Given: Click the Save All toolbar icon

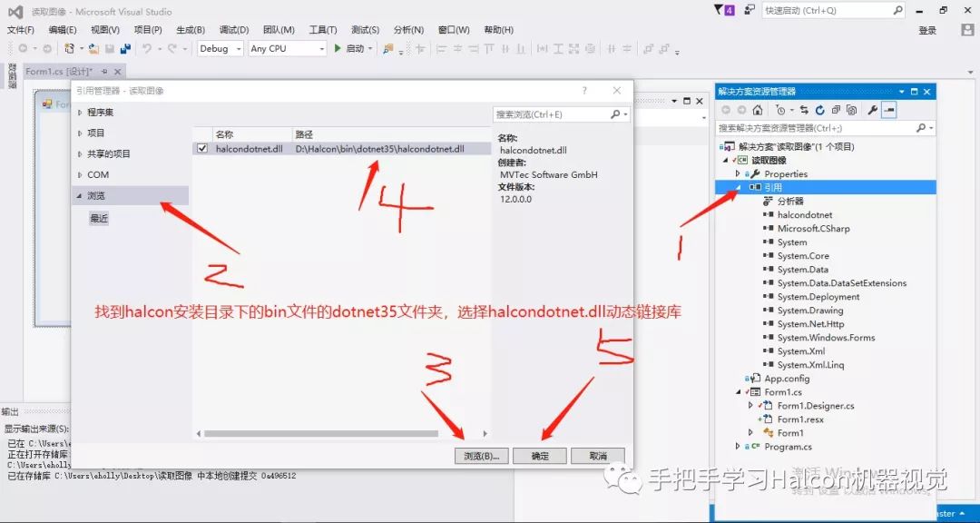Looking at the screenshot, I should (x=125, y=48).
